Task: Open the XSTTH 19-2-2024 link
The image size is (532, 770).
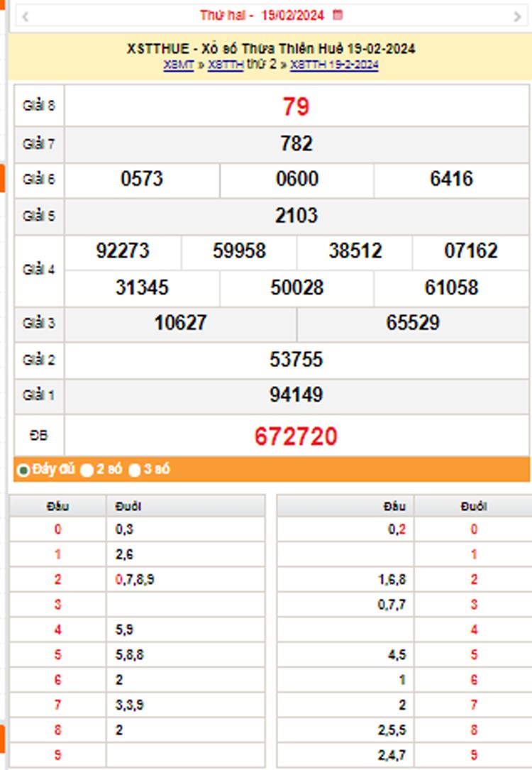Action: coord(334,65)
